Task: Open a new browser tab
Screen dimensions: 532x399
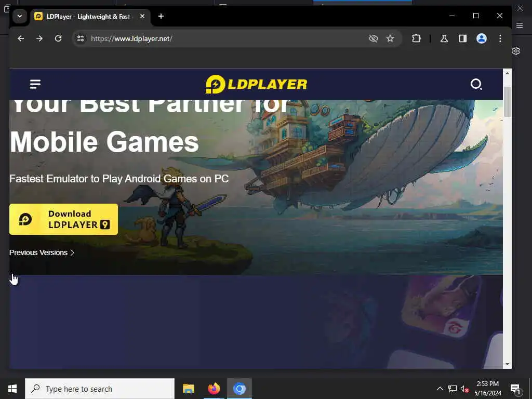Action: (x=161, y=16)
